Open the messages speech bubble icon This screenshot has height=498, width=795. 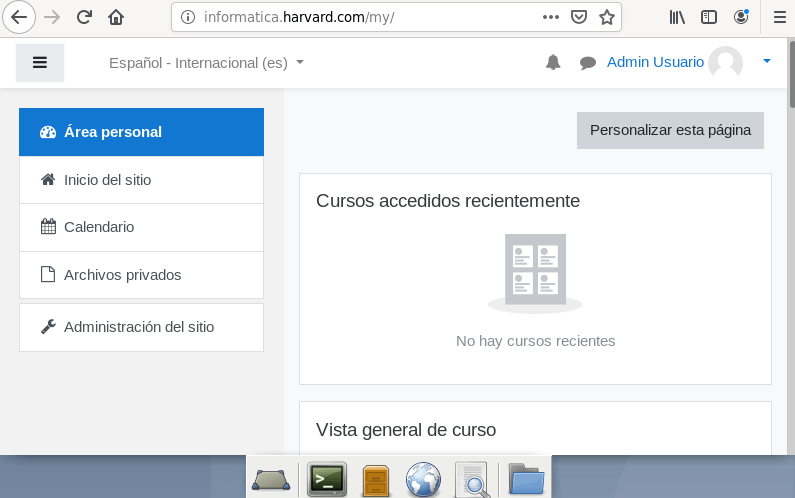point(588,63)
